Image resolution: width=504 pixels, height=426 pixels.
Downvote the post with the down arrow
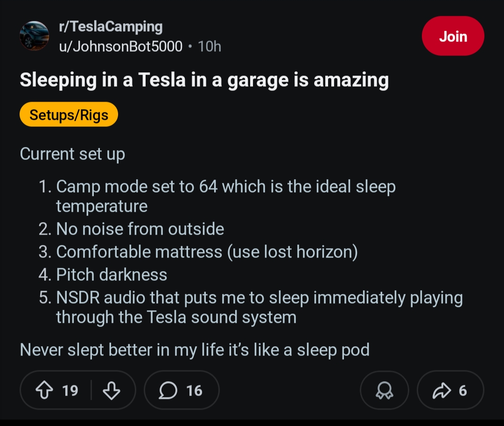pos(111,391)
